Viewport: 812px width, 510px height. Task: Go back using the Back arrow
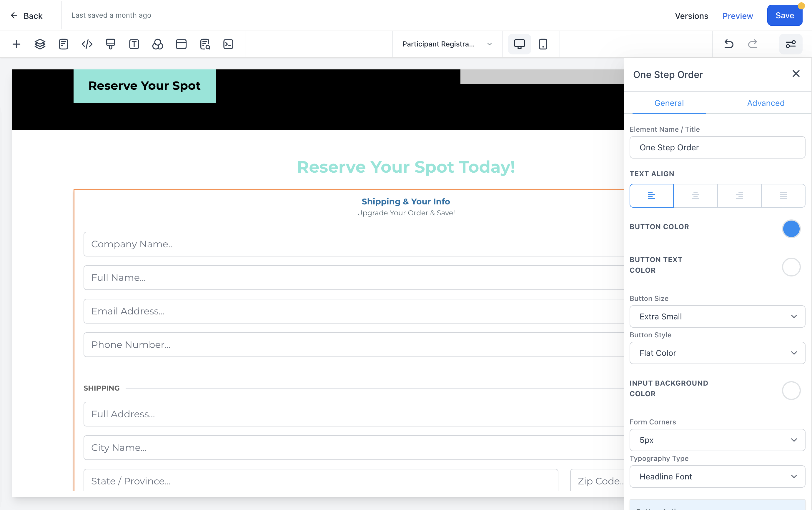(x=26, y=16)
